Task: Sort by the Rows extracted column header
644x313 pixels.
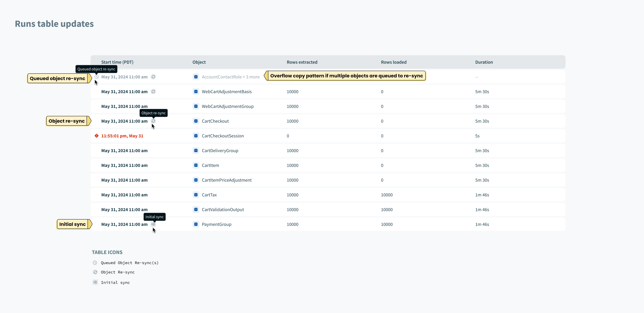Action: pos(302,62)
